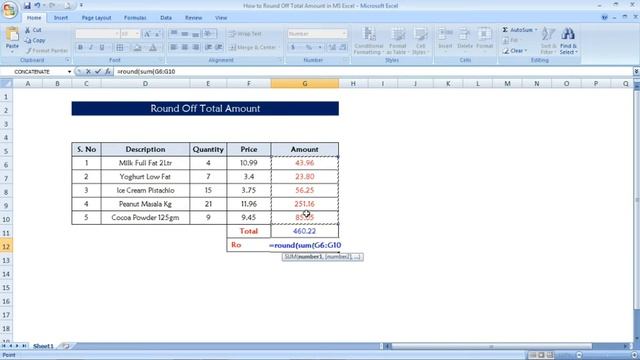The image size is (640, 360).
Task: Align text to the left
Action: coord(173,47)
